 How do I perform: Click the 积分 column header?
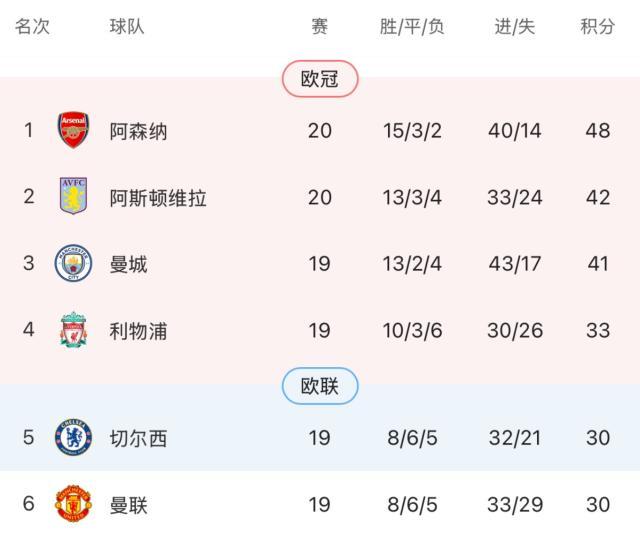[597, 27]
